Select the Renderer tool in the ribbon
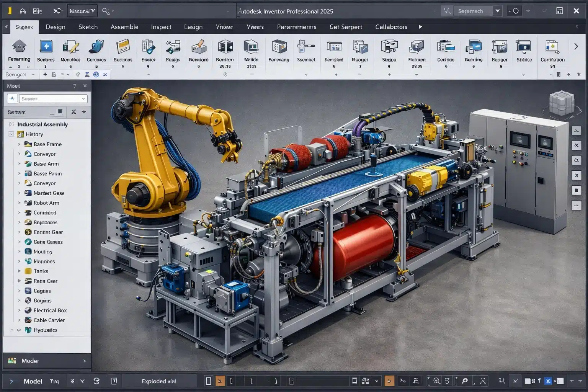 point(499,50)
